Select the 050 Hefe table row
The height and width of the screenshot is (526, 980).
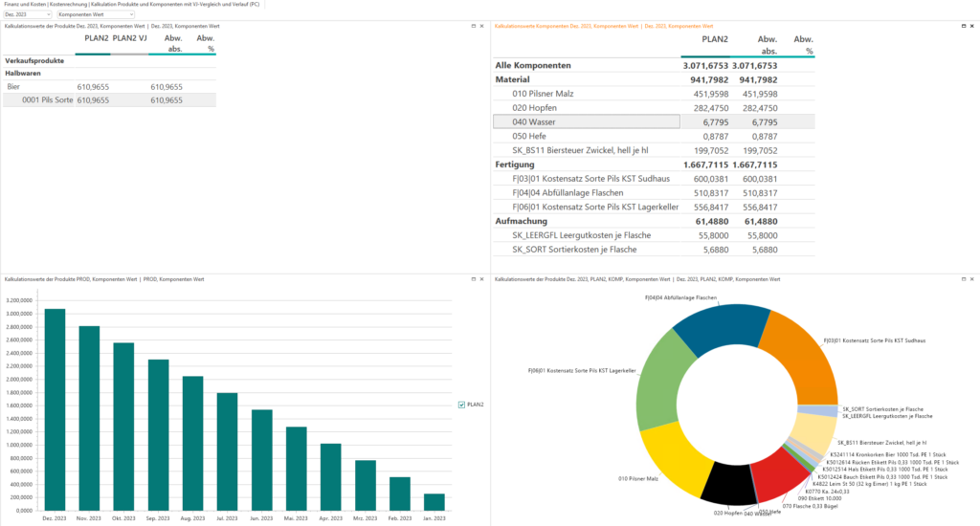(x=654, y=136)
